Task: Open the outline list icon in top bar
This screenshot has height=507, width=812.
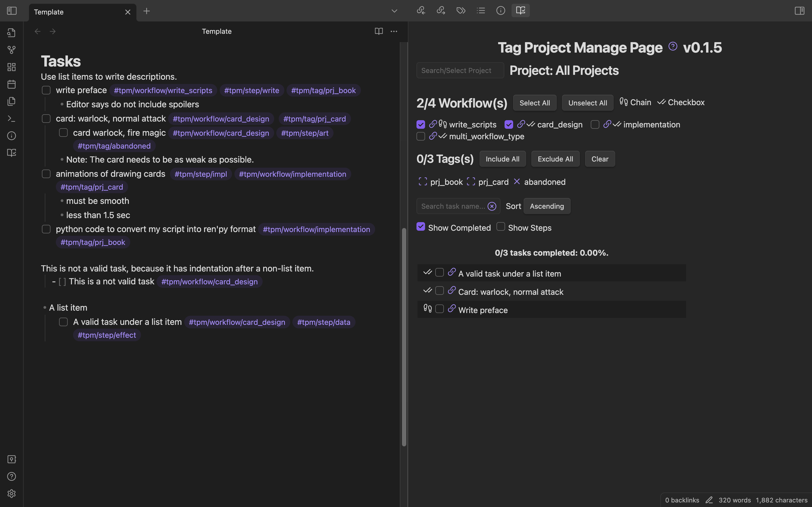Action: (x=480, y=11)
